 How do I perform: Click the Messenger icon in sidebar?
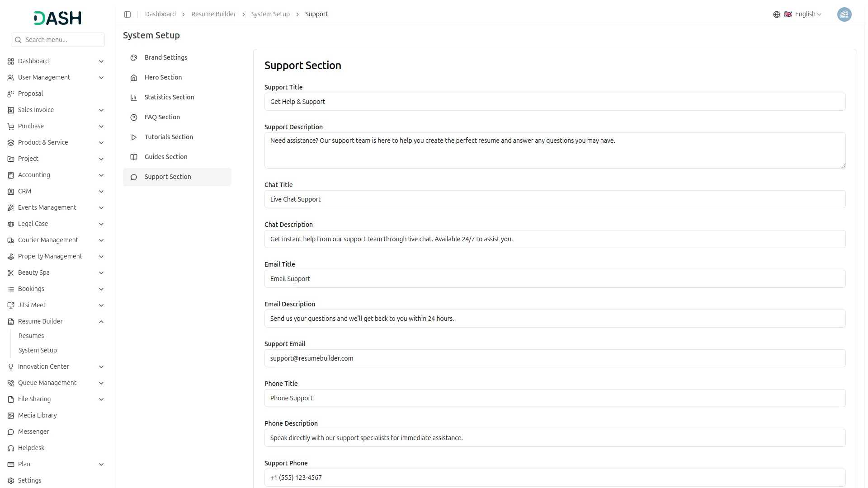10,432
